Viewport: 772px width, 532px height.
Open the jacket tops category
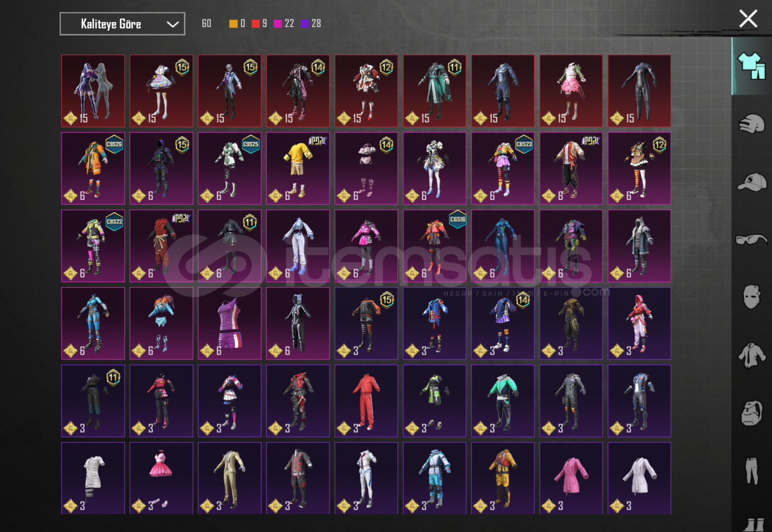[751, 355]
